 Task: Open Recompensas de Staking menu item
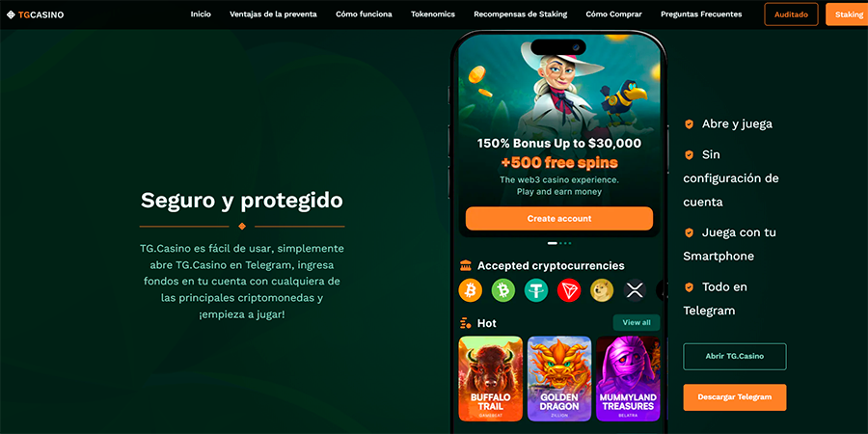click(x=520, y=14)
